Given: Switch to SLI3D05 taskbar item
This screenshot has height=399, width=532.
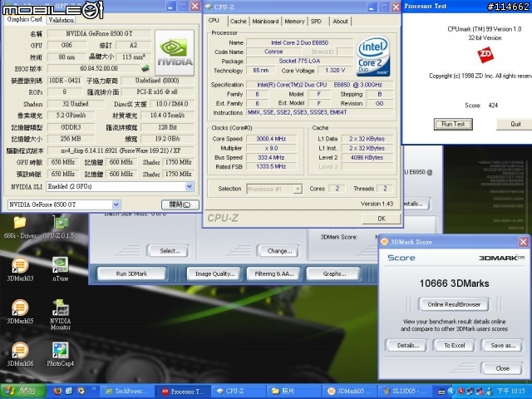Looking at the screenshot, I should pyautogui.click(x=403, y=392).
